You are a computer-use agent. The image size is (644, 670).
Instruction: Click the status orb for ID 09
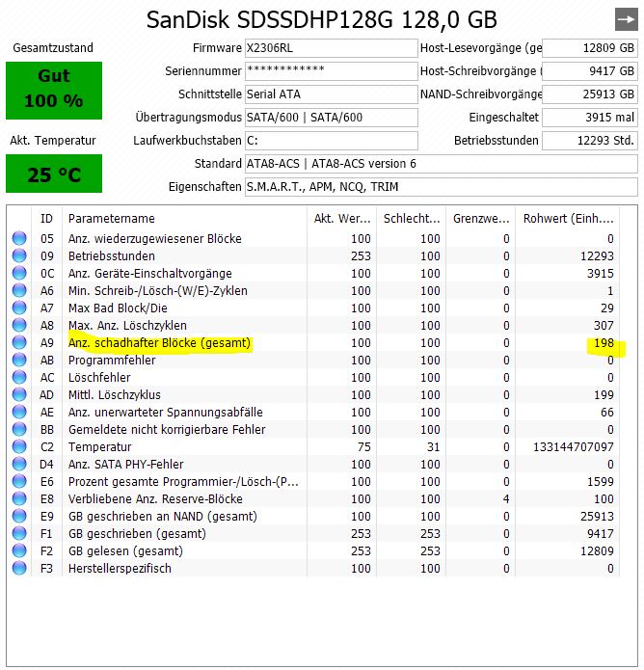click(19, 255)
